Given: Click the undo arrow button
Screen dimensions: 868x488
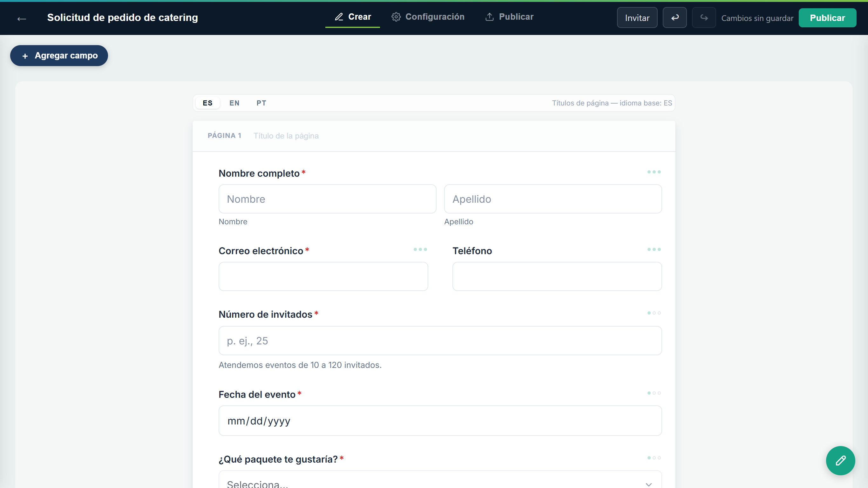Looking at the screenshot, I should [x=675, y=17].
